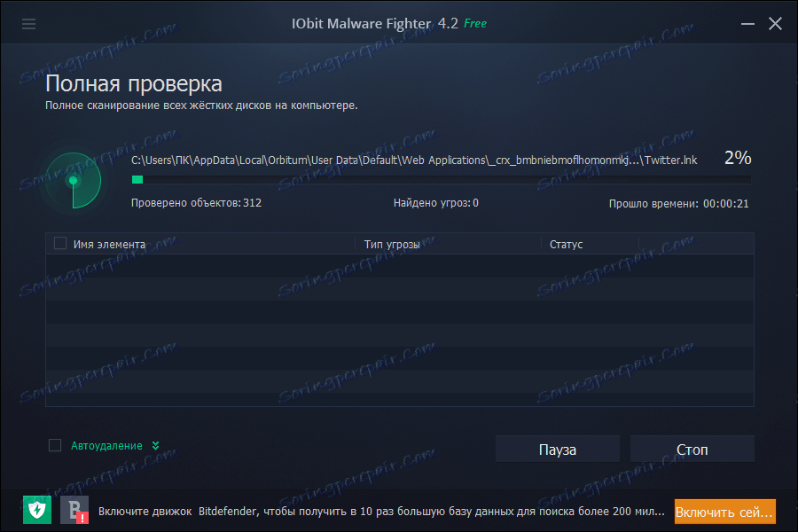Screen dimensions: 798x532
Task: Sort by Статус column header
Action: click(566, 245)
